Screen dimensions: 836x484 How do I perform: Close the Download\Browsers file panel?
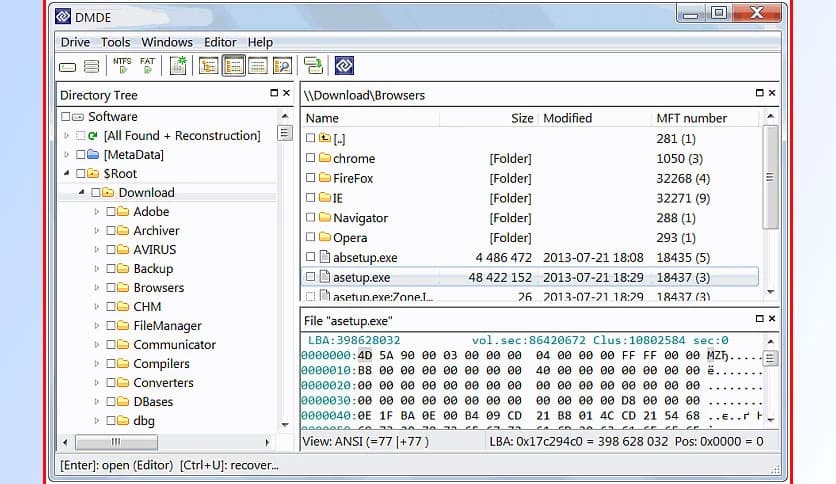click(771, 93)
